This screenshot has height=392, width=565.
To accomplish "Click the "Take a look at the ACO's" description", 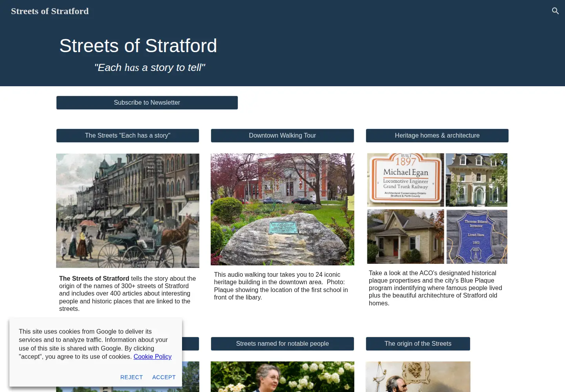I will coord(436,288).
